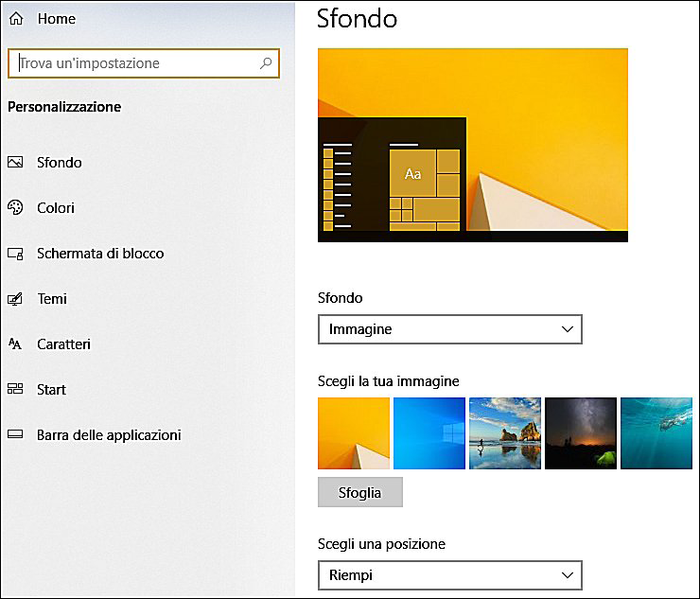Pick the beach rock arch wallpaper thumbnail
Screen dimensions: 700x599
[505, 433]
